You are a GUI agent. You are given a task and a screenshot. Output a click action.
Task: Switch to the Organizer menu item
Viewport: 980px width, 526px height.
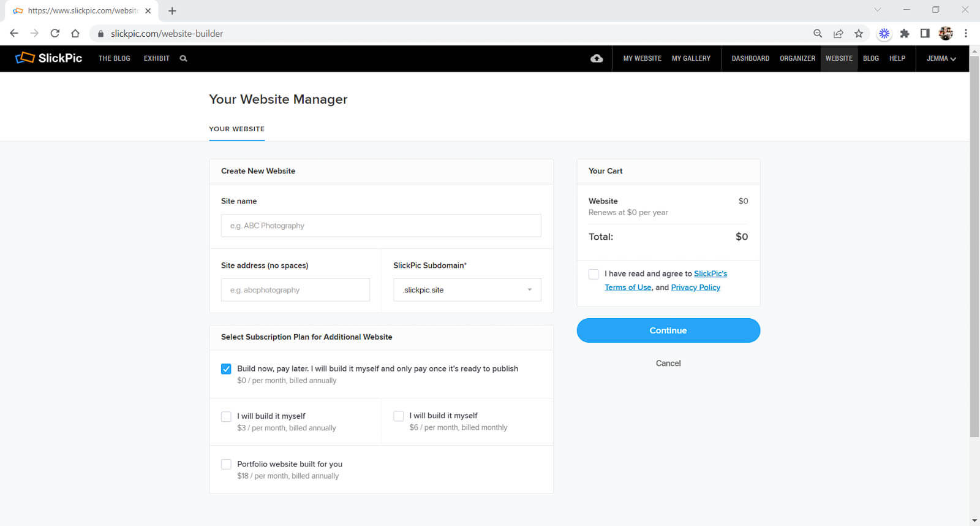(797, 59)
